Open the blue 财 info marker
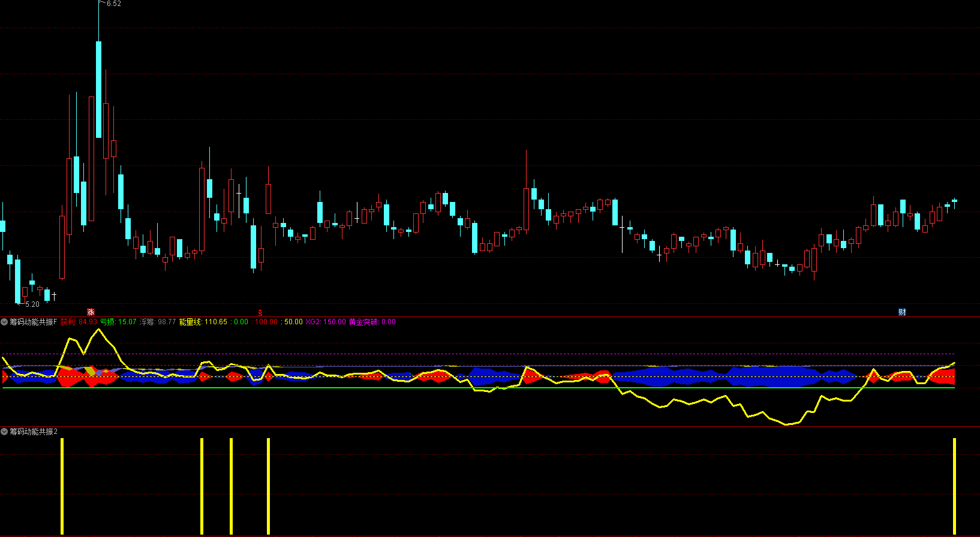The image size is (980, 537). pyautogui.click(x=902, y=312)
